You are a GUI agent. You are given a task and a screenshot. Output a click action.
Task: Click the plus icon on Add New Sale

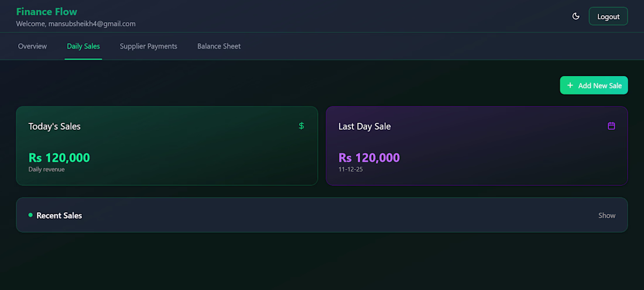coord(570,85)
